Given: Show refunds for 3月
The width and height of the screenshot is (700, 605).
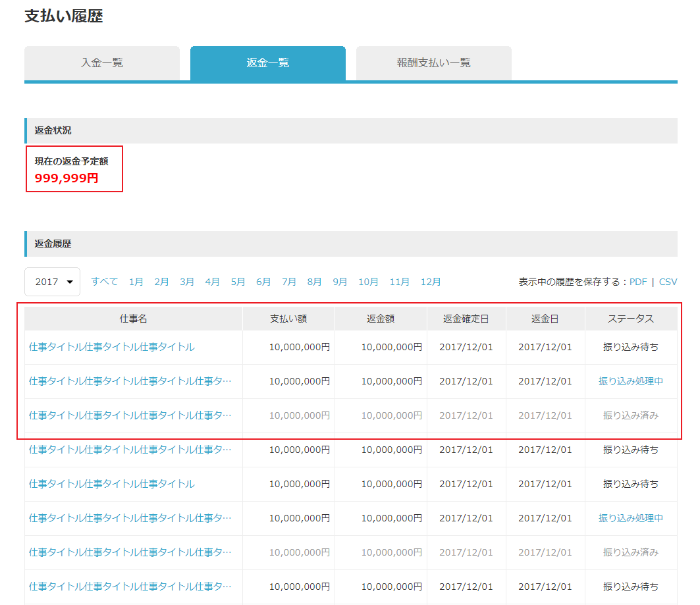Looking at the screenshot, I should [187, 282].
